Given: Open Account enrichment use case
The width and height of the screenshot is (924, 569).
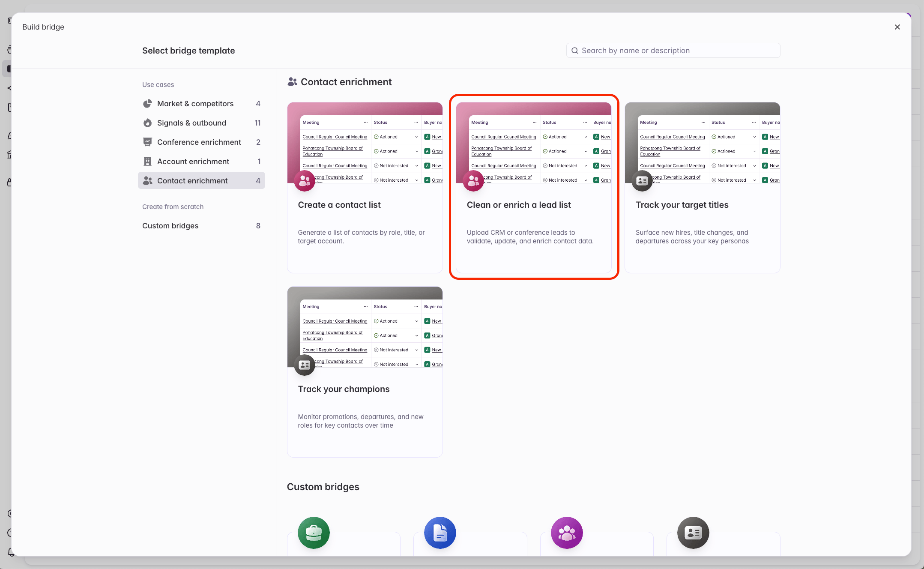Looking at the screenshot, I should (x=201, y=162).
